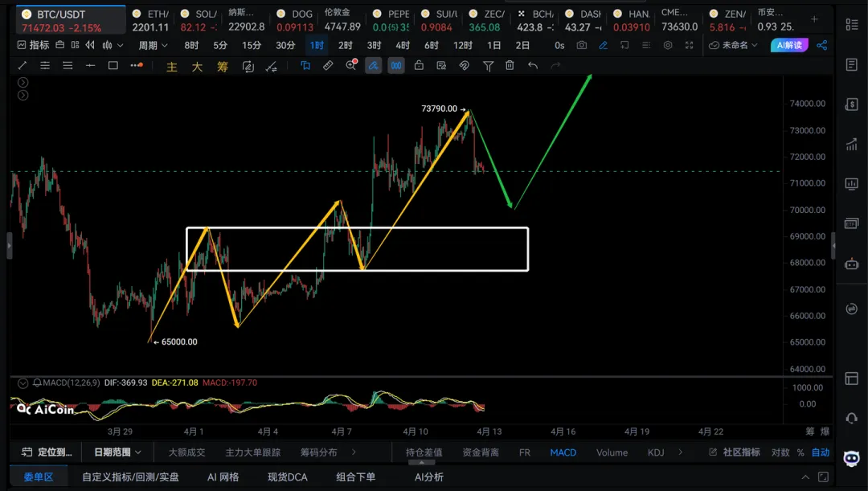Click the blue pencil drawing icon
Viewport: 868px width, 491px height.
pyautogui.click(x=604, y=45)
